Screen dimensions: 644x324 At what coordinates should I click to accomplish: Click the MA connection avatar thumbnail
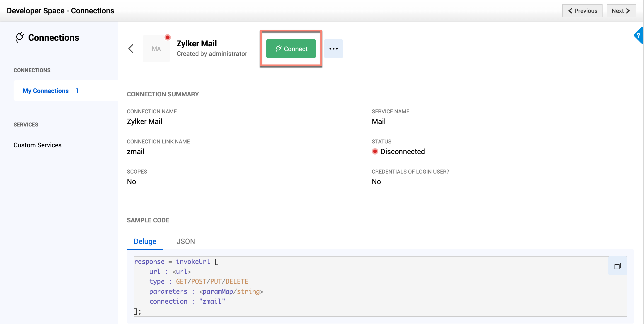(156, 49)
